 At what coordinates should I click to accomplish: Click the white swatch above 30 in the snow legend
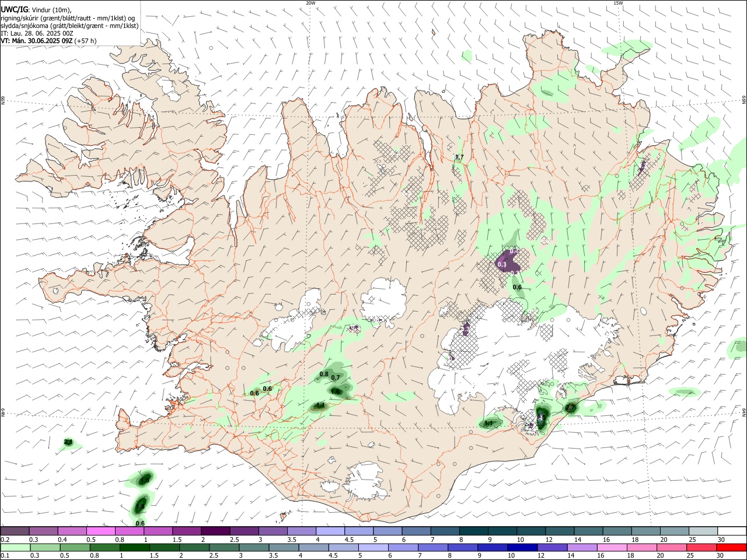tap(732, 531)
